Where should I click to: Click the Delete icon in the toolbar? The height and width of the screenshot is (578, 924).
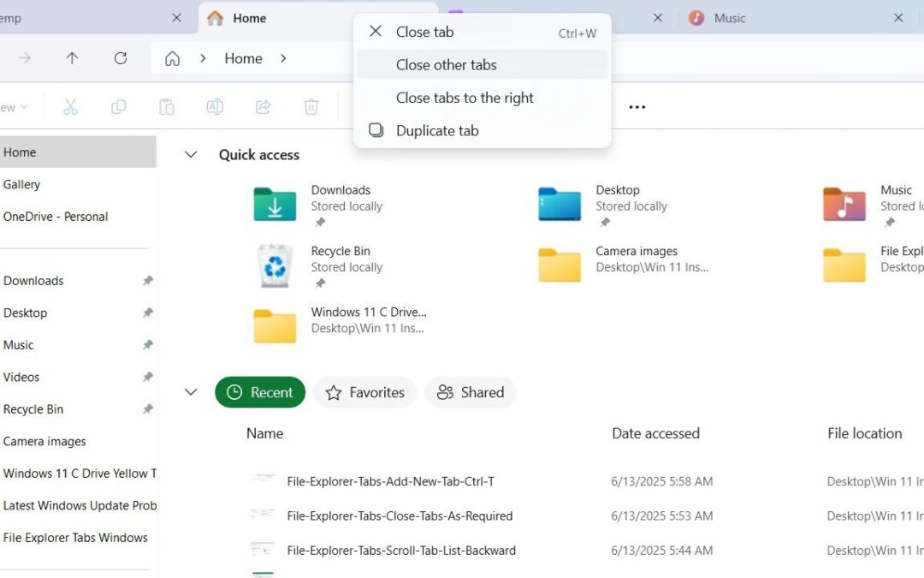(x=311, y=106)
